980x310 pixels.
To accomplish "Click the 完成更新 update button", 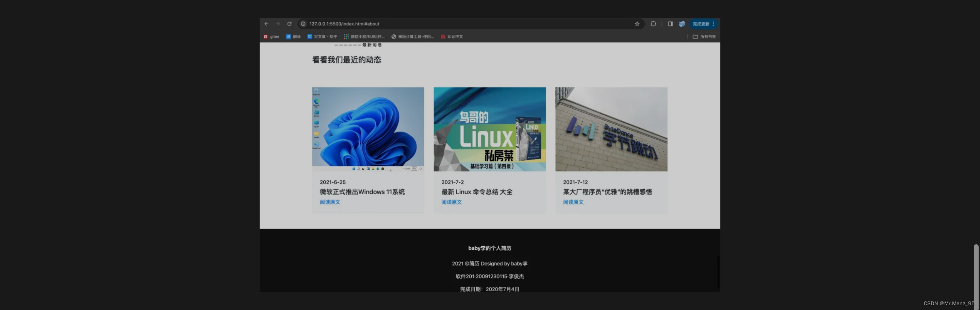I will 703,24.
